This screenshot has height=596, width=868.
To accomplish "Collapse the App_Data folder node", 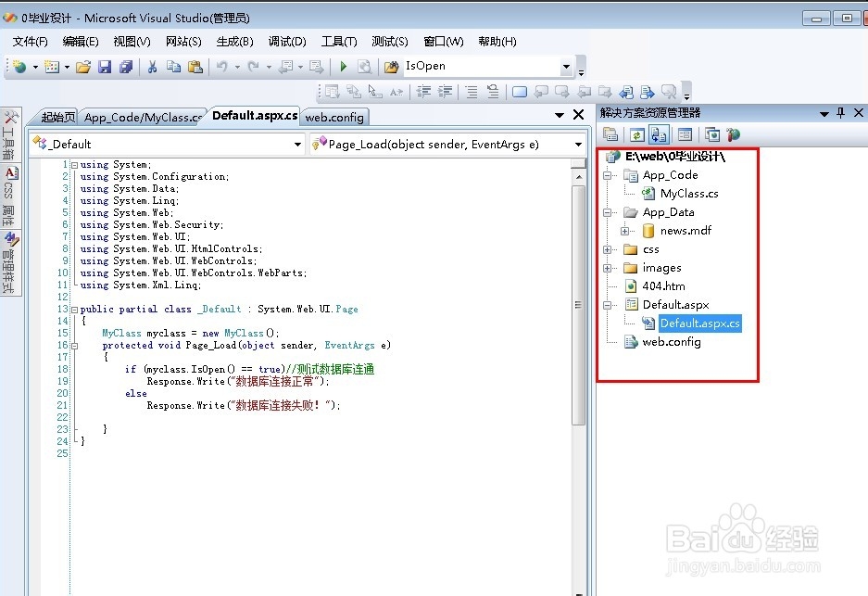I will (x=608, y=212).
